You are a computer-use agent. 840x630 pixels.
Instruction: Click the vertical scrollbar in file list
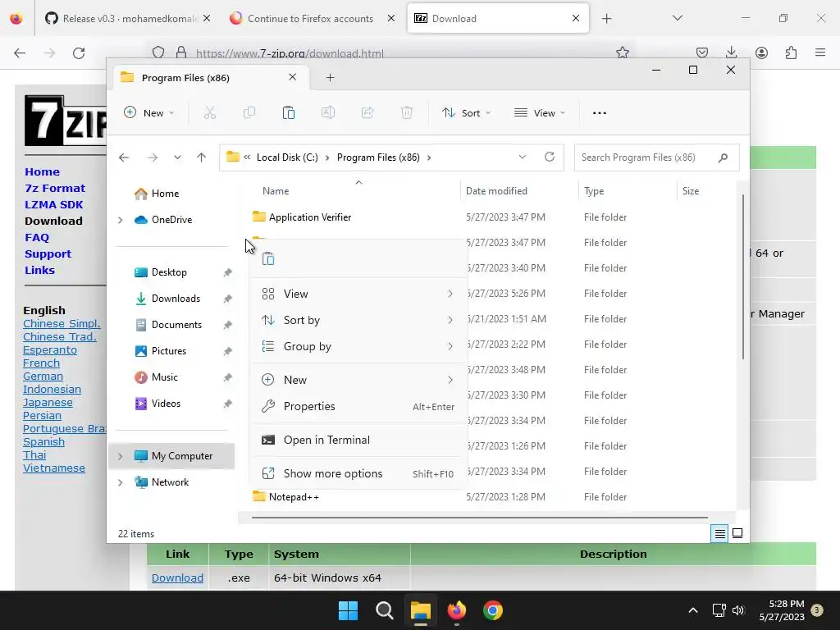pyautogui.click(x=742, y=277)
